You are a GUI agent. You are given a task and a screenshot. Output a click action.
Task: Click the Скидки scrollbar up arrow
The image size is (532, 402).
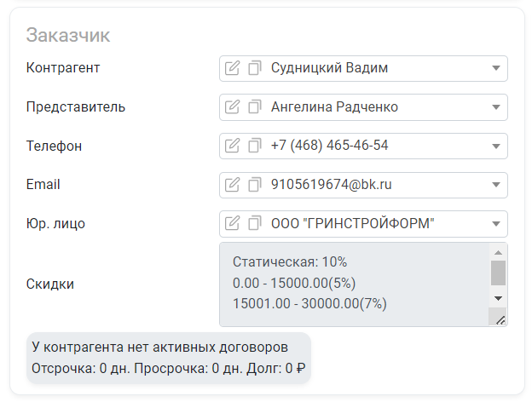click(x=498, y=252)
